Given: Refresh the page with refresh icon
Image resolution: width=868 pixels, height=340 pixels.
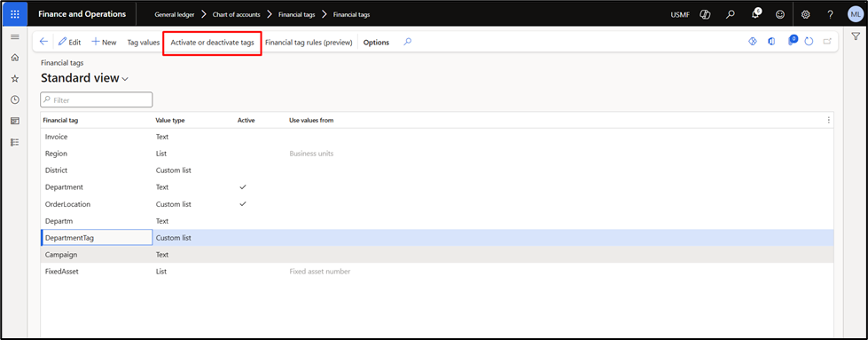Looking at the screenshot, I should [x=809, y=42].
